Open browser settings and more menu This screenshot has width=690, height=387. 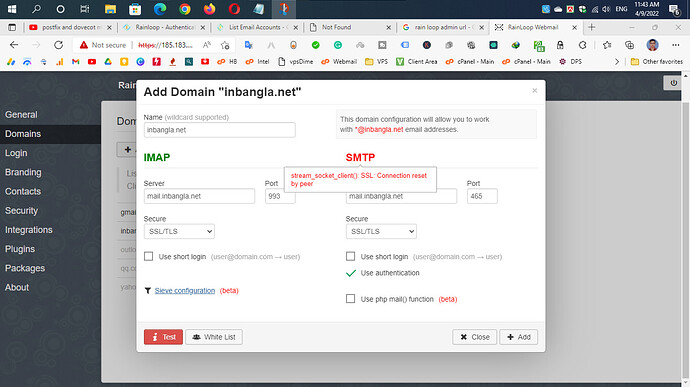675,45
